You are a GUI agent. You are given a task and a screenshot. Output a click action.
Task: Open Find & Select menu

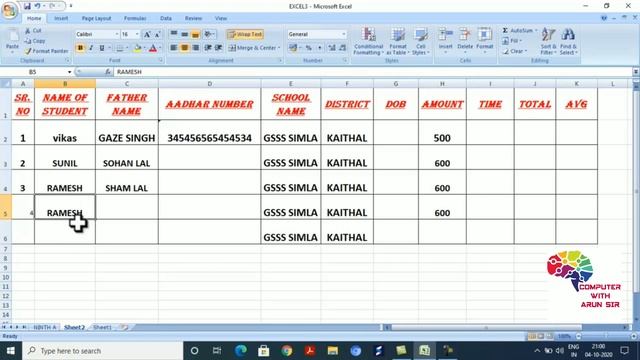(x=568, y=41)
